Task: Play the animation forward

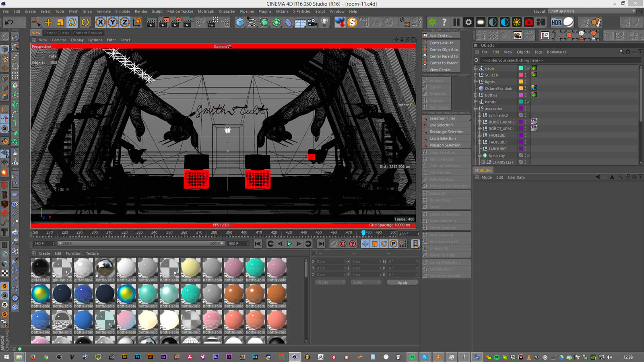Action: [x=289, y=244]
